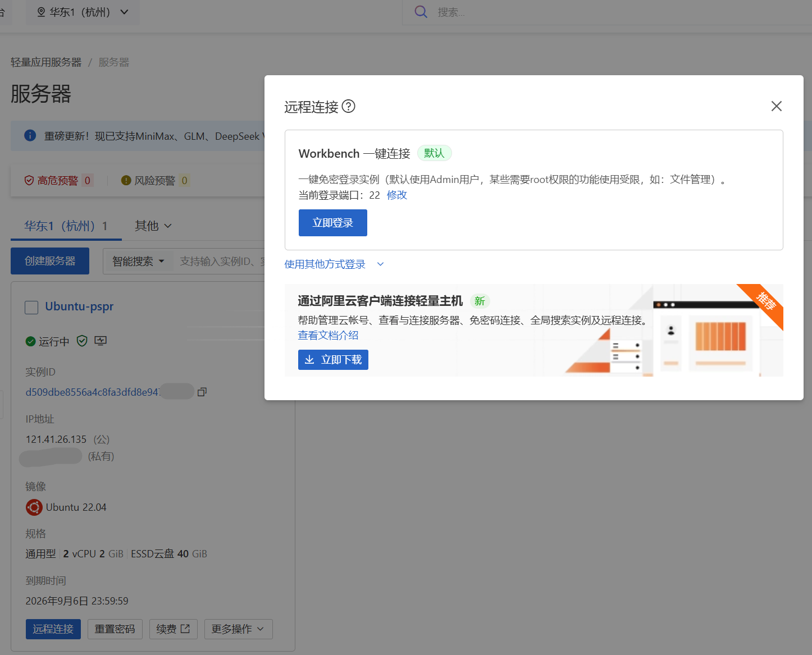Click the 新 tag beside the client title
The width and height of the screenshot is (812, 655).
480,301
